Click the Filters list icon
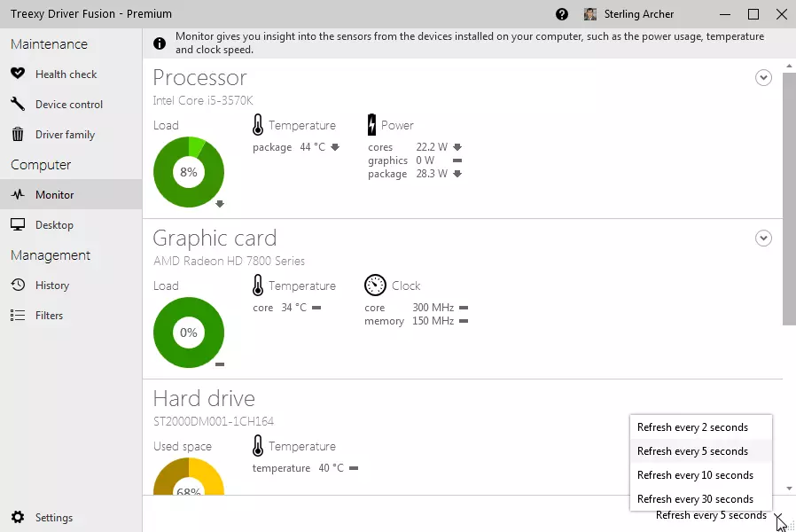 pyautogui.click(x=18, y=316)
